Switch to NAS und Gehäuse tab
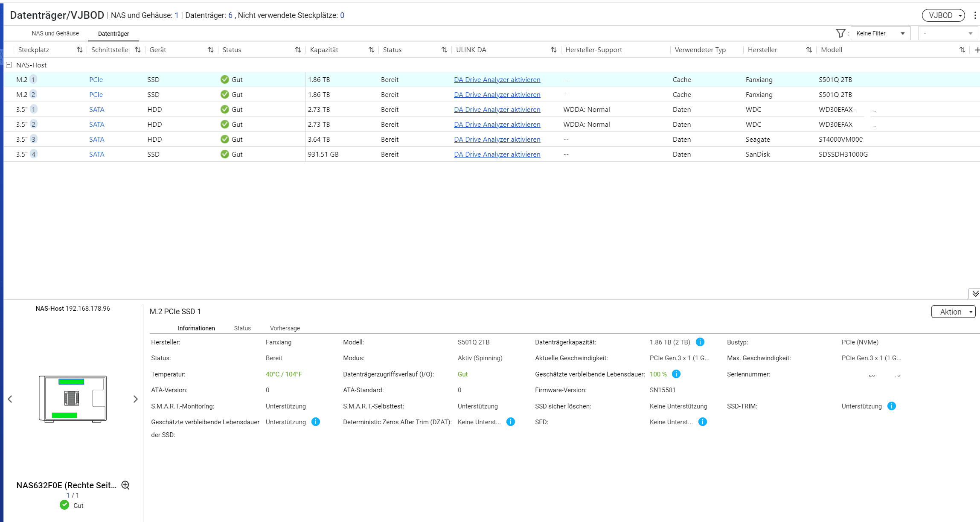This screenshot has width=980, height=522. pyautogui.click(x=55, y=33)
